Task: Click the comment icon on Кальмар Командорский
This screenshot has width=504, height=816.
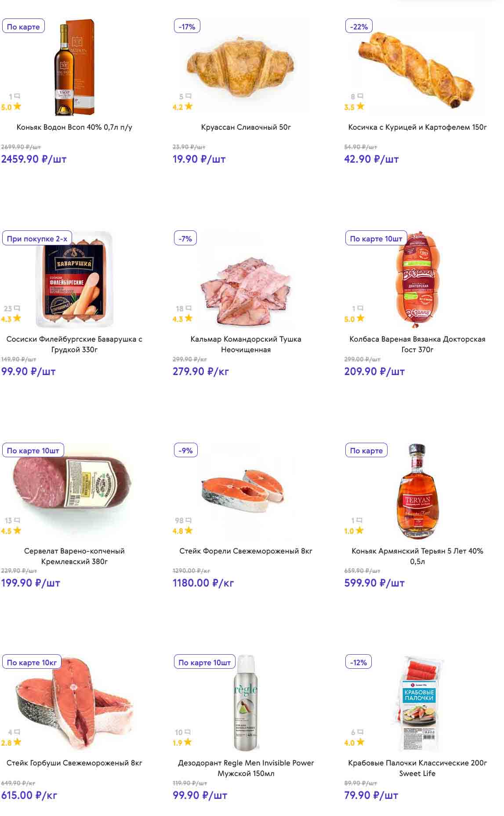Action: [189, 308]
